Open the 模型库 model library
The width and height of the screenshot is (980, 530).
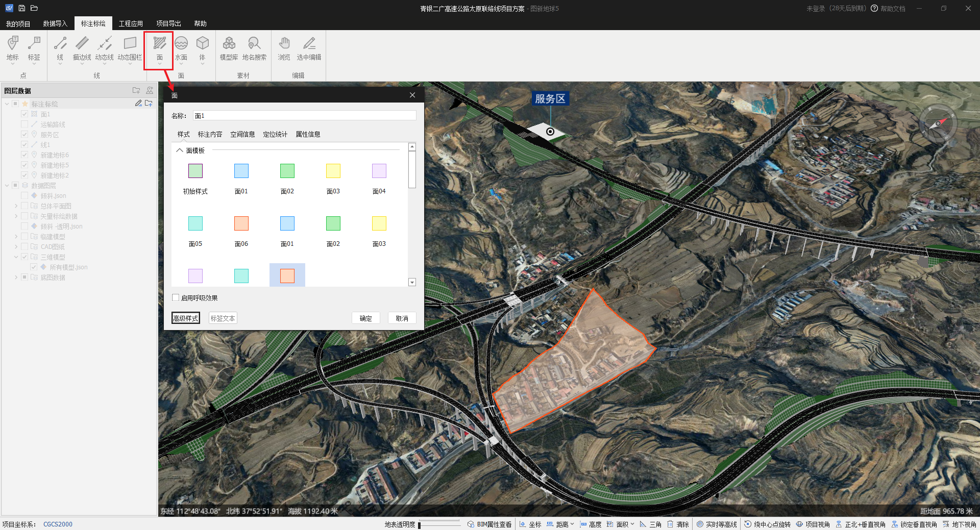(229, 48)
